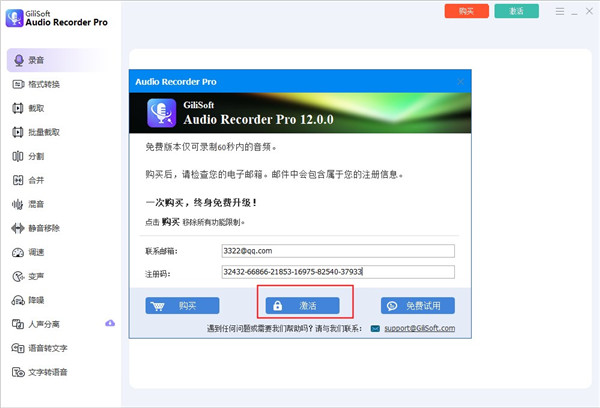600x408 pixels.
Task: Click the text 一次购买，终身免费升级！
Action: coord(201,202)
